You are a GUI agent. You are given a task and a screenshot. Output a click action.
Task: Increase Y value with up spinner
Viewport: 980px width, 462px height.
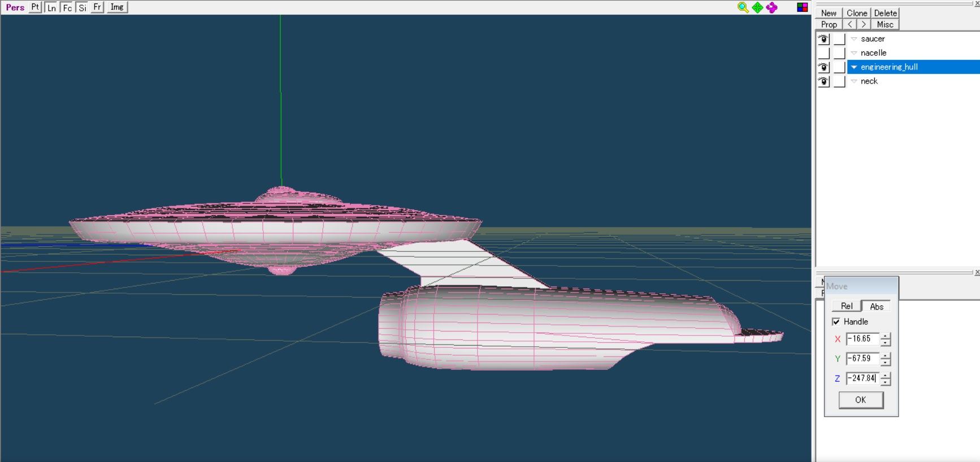point(886,356)
